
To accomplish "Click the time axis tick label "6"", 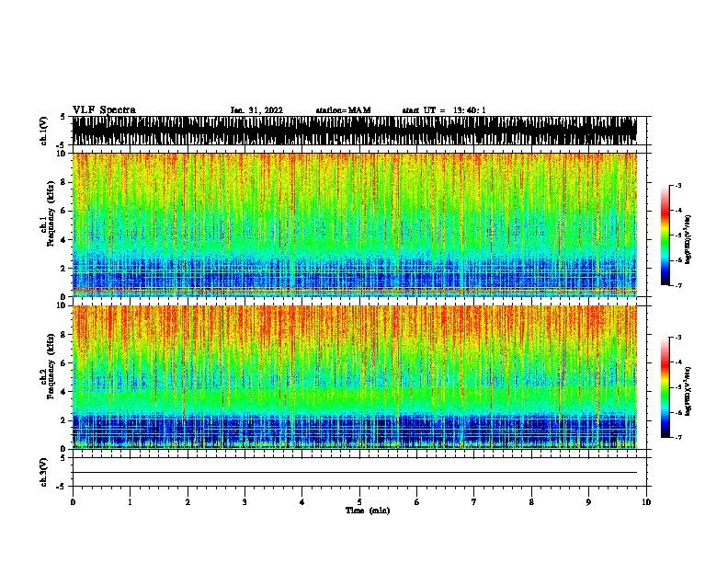I will point(417,502).
